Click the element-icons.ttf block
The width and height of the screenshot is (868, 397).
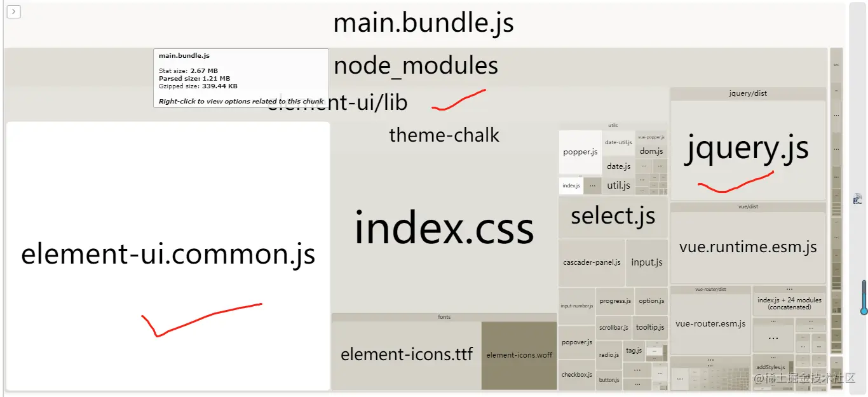pos(407,354)
